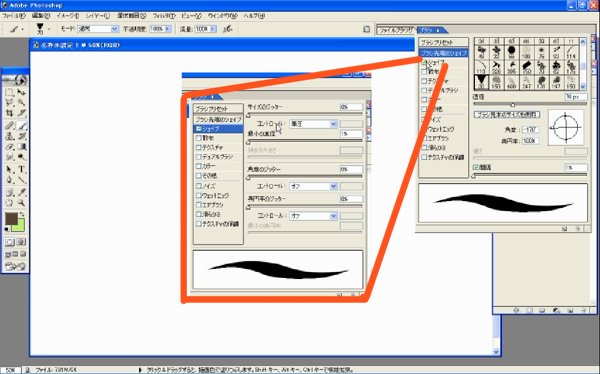Select the Clone Stamp tool
The height and width of the screenshot is (374, 600).
9,136
